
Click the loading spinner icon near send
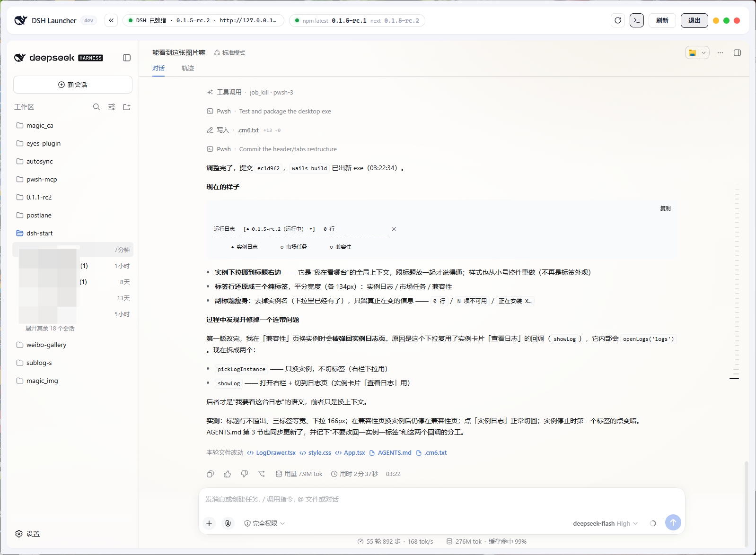[653, 523]
